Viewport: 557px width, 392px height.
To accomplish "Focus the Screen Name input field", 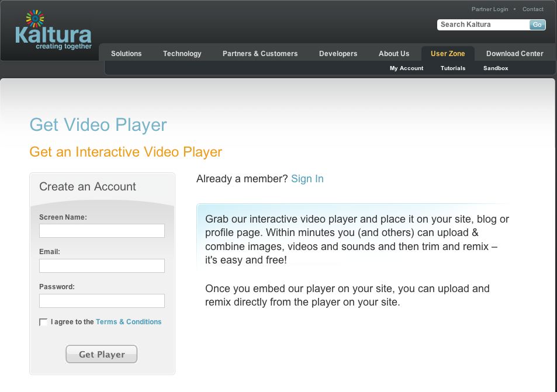I will click(x=102, y=231).
